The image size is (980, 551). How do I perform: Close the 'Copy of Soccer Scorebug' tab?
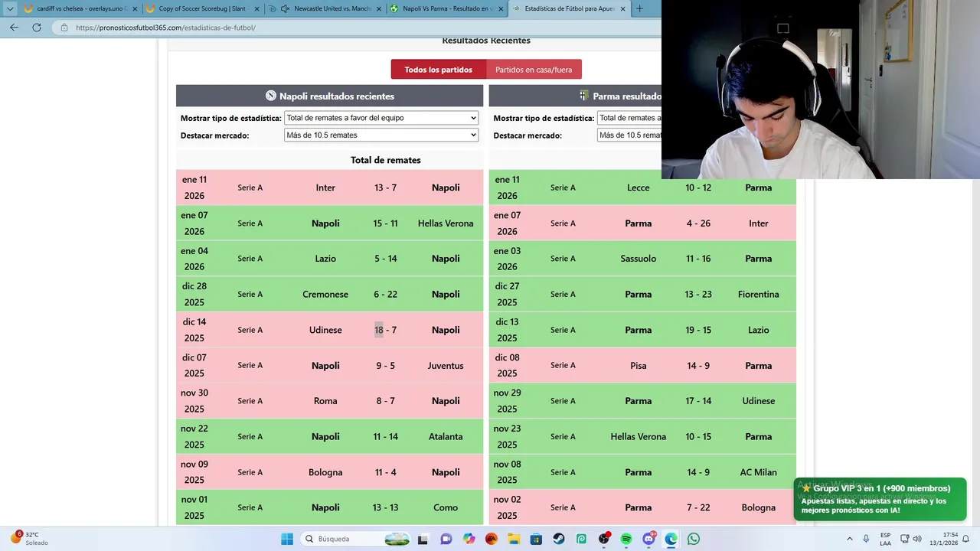255,8
